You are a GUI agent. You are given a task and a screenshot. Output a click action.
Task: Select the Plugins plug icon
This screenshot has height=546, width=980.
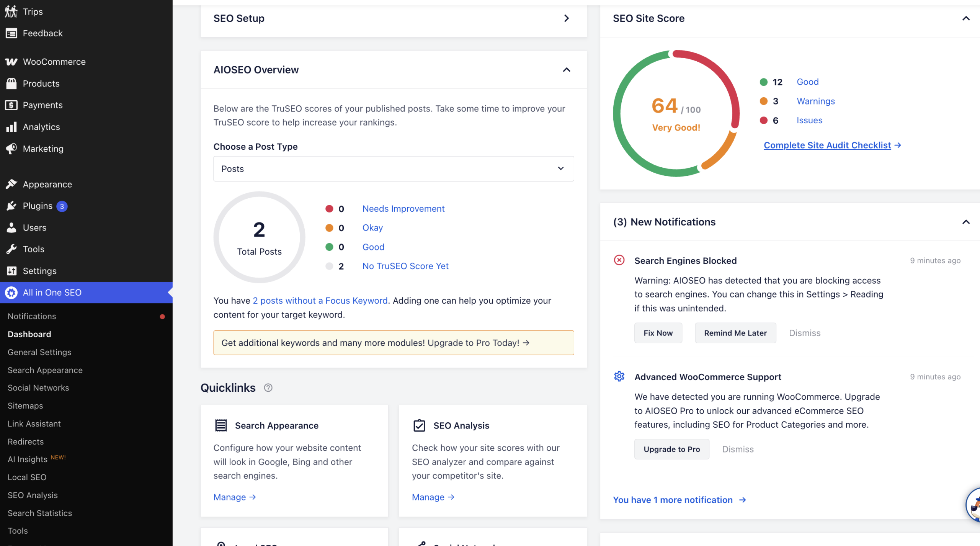click(11, 206)
